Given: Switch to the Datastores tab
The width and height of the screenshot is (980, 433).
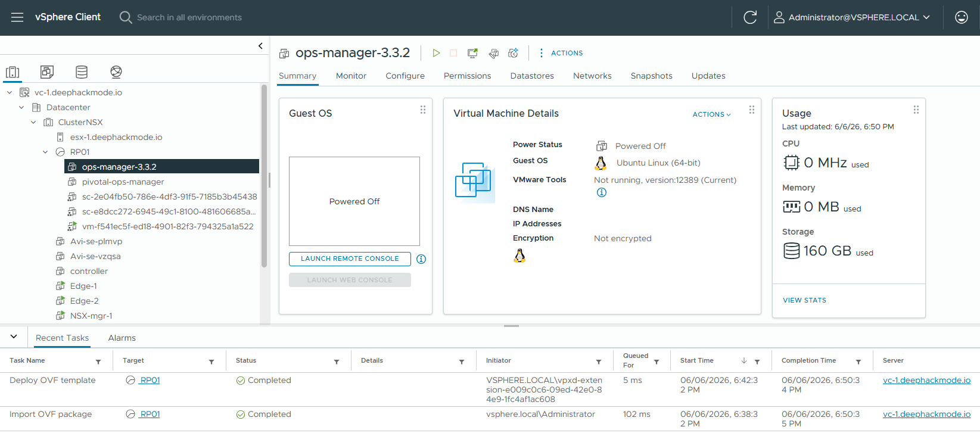Looking at the screenshot, I should tap(532, 76).
